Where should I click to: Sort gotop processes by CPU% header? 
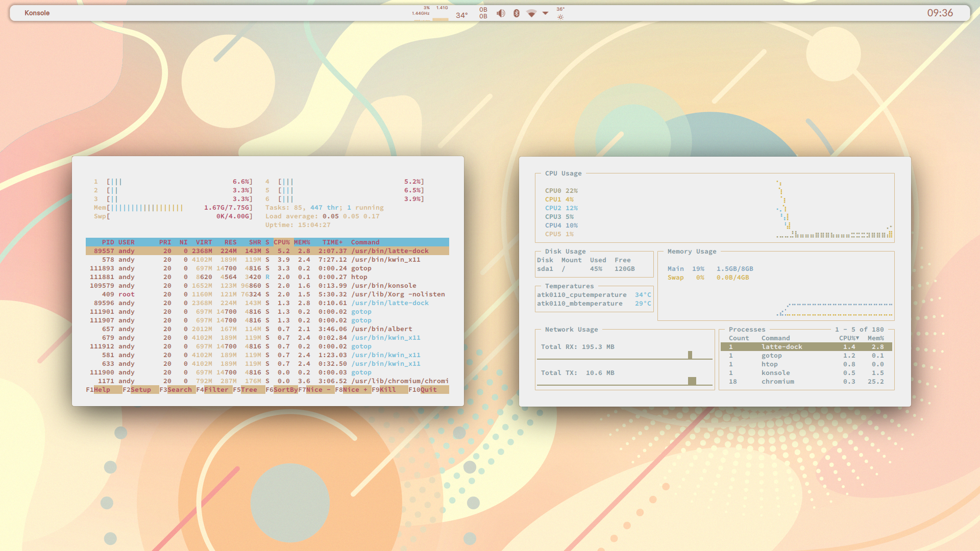(849, 338)
